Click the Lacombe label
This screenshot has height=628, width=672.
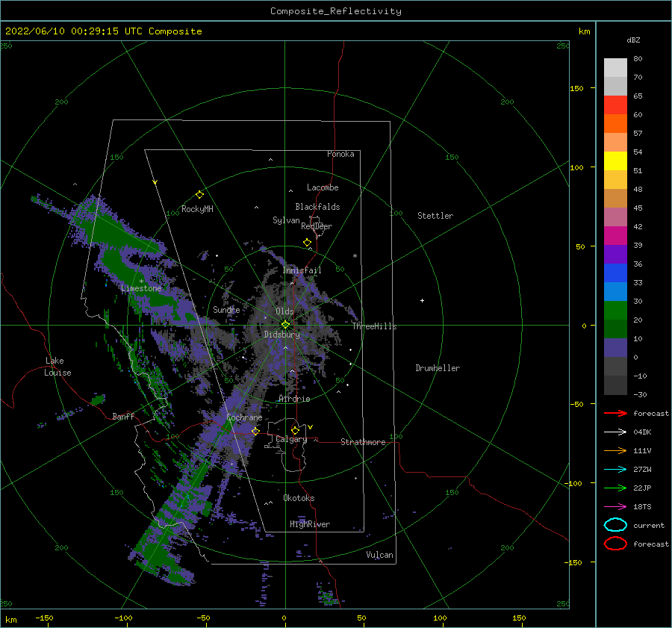[x=323, y=187]
